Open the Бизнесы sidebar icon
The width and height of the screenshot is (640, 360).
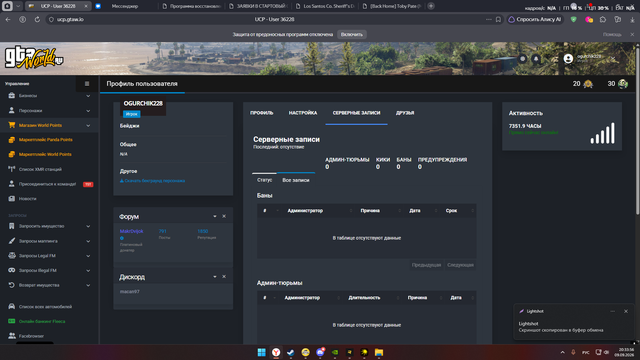[11, 96]
